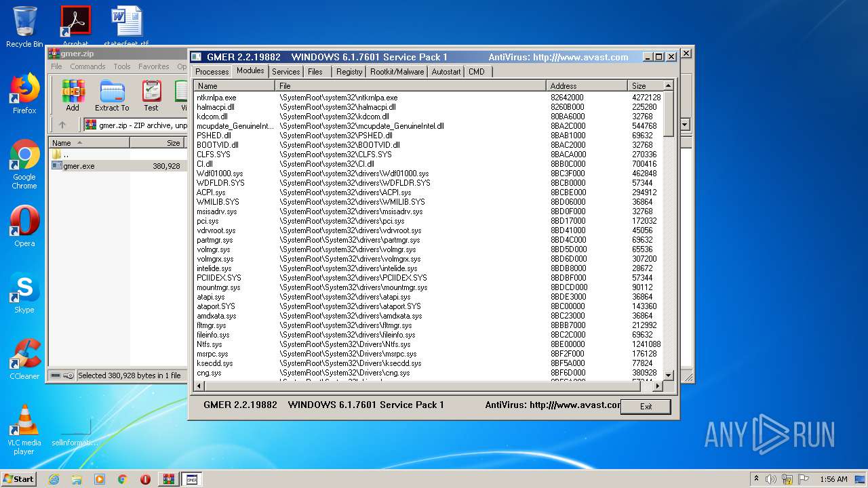The width and height of the screenshot is (868, 488).
Task: Select volmgrx.sys row in modules
Action: (x=428, y=259)
